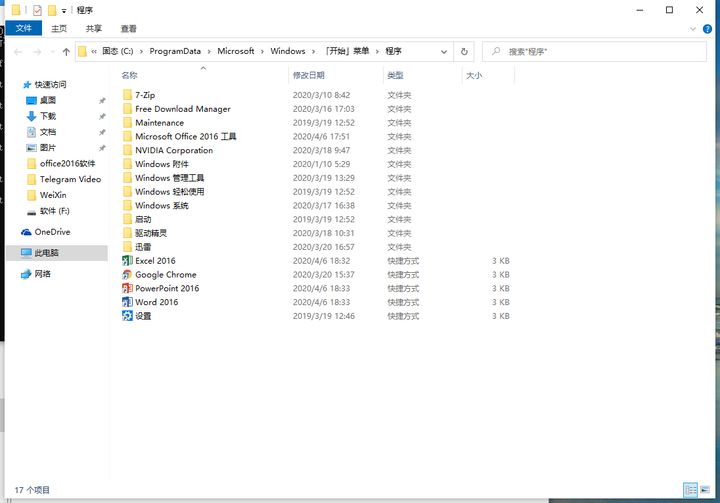The image size is (720, 503).
Task: Select the Windows 轻松使用 folder icon
Action: [127, 192]
